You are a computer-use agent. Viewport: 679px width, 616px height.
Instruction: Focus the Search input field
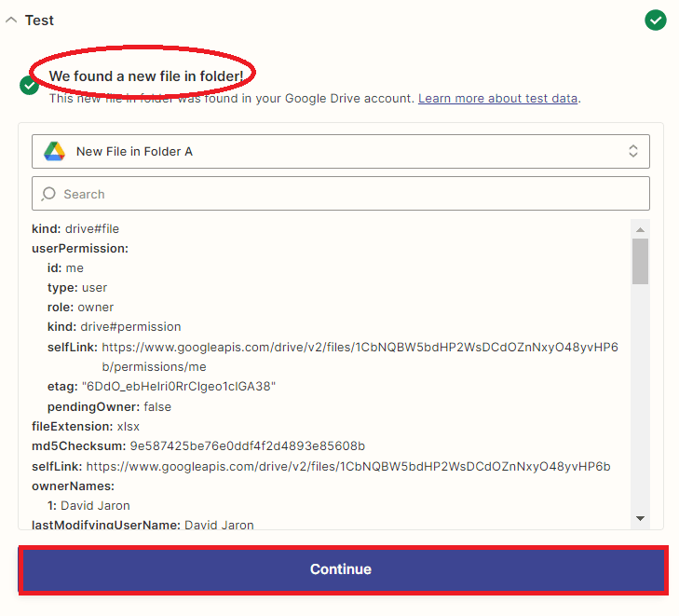point(349,194)
